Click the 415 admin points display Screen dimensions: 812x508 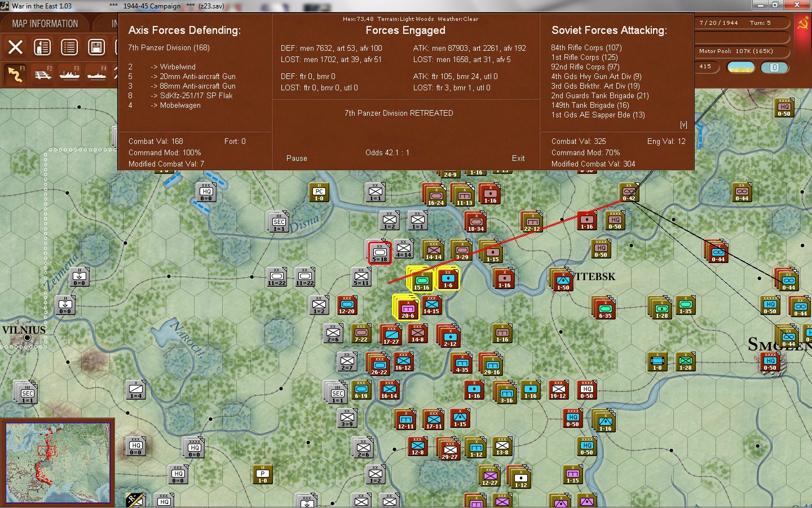click(x=705, y=67)
